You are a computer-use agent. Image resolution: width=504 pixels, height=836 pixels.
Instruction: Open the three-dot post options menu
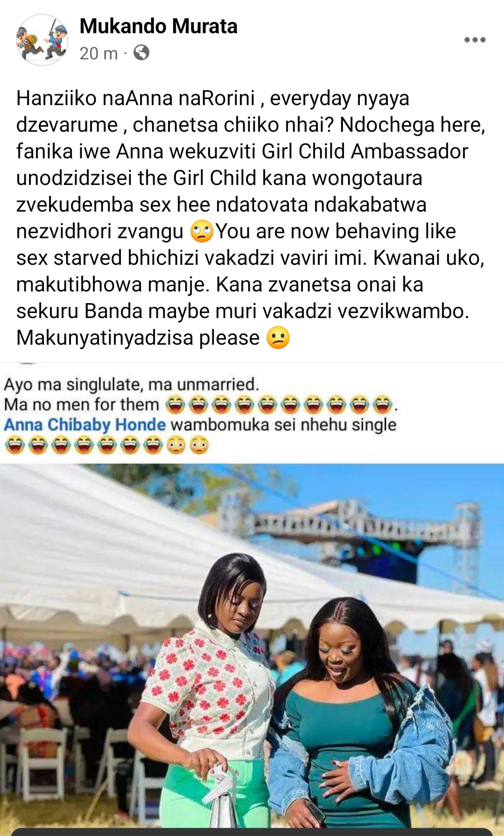(x=475, y=40)
